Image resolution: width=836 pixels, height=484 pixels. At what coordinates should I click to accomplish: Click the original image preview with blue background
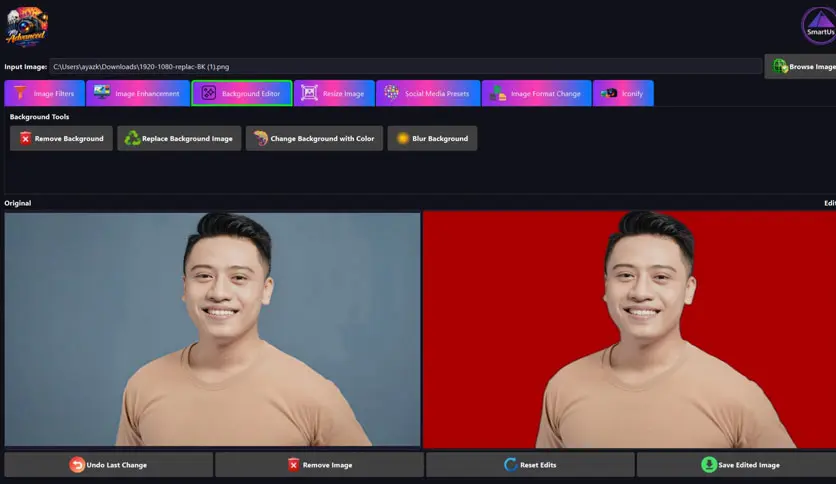212,329
